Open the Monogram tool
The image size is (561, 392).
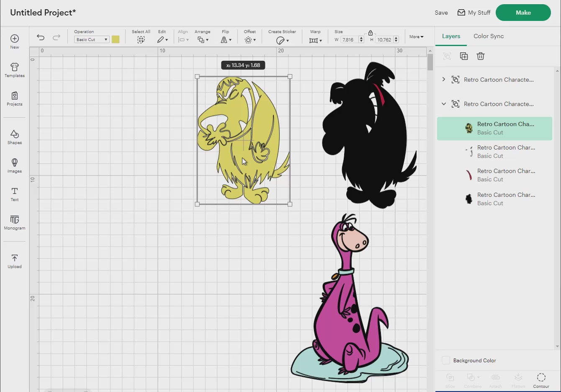coord(15,222)
